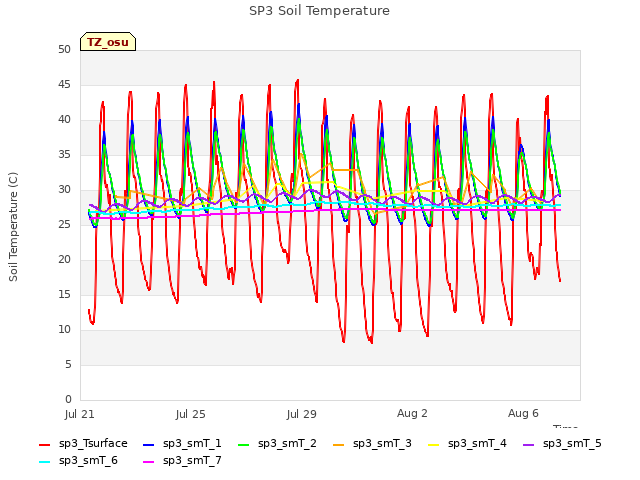Click the 35 y-axis tick label
This screenshot has height=480, width=640.
(64, 154)
